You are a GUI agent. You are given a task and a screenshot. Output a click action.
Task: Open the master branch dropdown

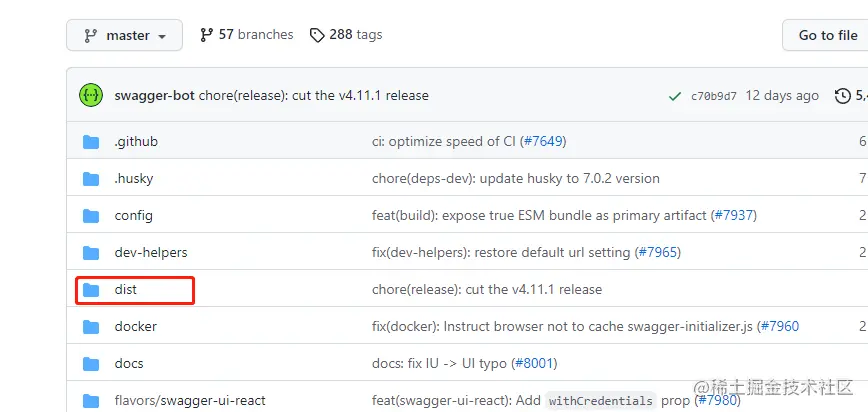pyautogui.click(x=125, y=35)
